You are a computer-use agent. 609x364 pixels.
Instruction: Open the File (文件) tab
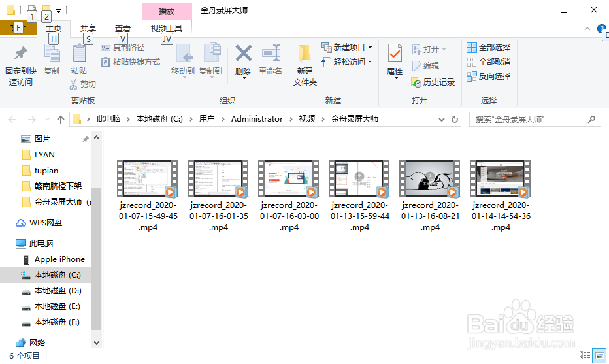[x=18, y=28]
